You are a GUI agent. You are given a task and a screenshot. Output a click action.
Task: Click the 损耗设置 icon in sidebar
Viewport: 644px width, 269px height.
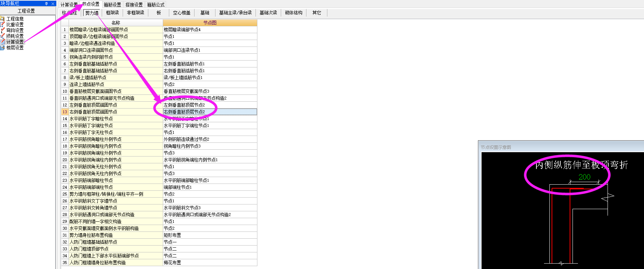[2, 36]
